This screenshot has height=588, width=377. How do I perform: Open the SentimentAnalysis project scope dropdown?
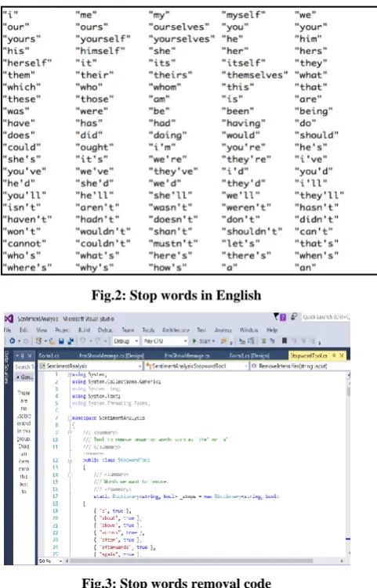[x=90, y=366]
